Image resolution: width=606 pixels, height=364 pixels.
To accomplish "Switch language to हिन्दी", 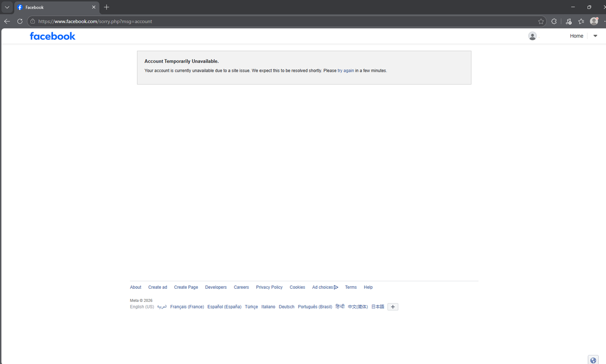I will [340, 306].
